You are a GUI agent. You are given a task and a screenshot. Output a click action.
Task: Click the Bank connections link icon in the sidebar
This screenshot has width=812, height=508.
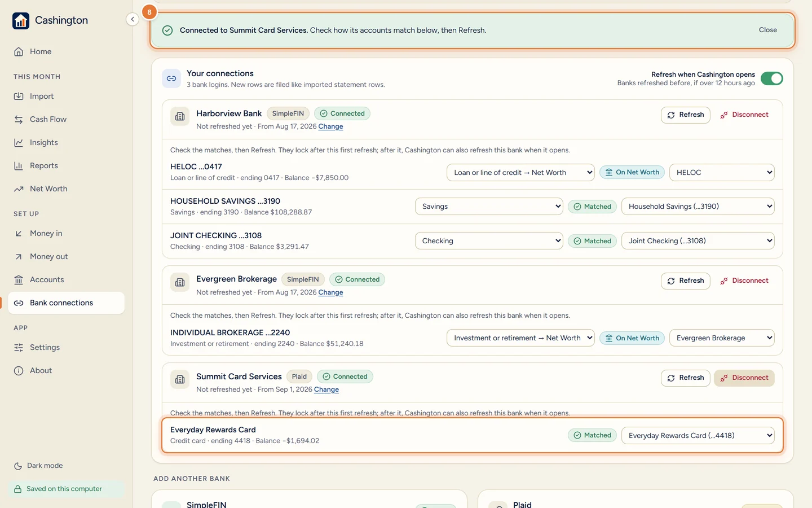coord(19,303)
